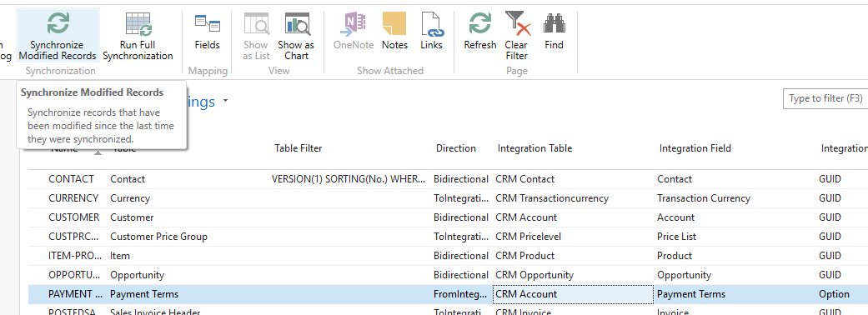868x315 pixels.
Task: Open the Notes icon
Action: pyautogui.click(x=394, y=24)
